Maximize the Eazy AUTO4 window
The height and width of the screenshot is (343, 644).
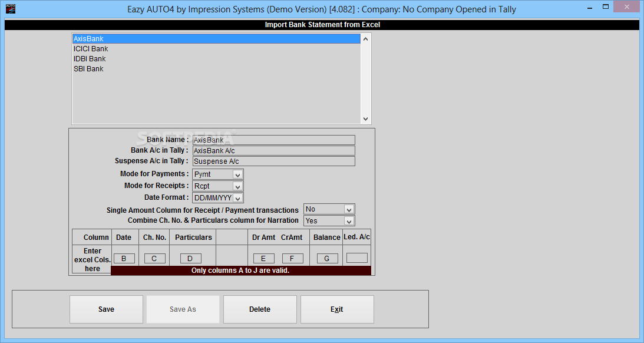605,6
